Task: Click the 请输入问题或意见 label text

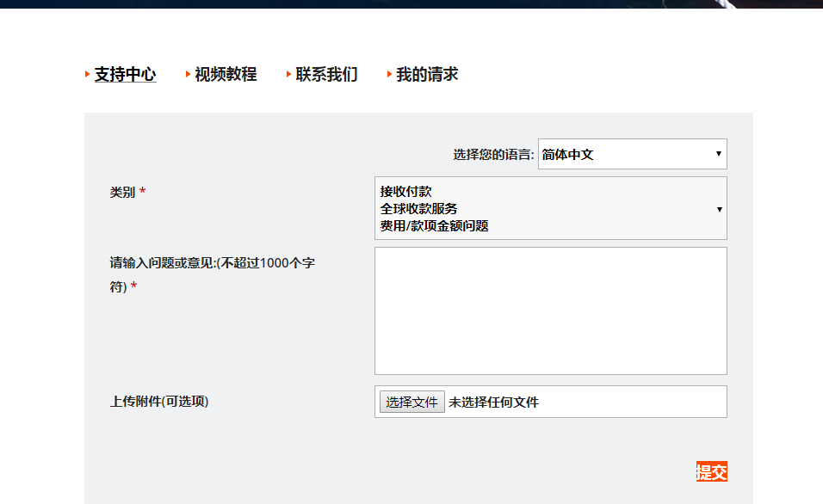Action: [212, 275]
